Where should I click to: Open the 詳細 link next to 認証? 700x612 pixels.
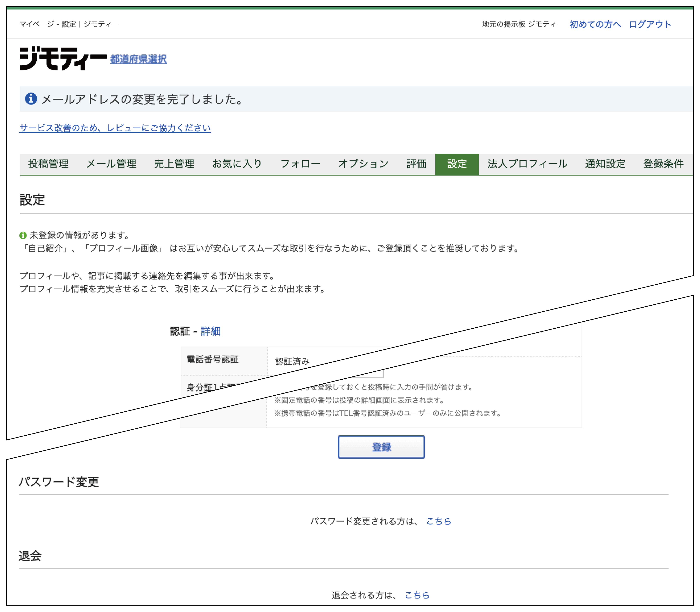coord(210,331)
